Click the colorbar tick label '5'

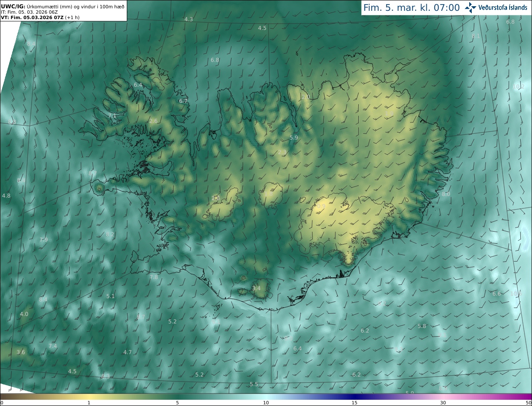pos(177,403)
